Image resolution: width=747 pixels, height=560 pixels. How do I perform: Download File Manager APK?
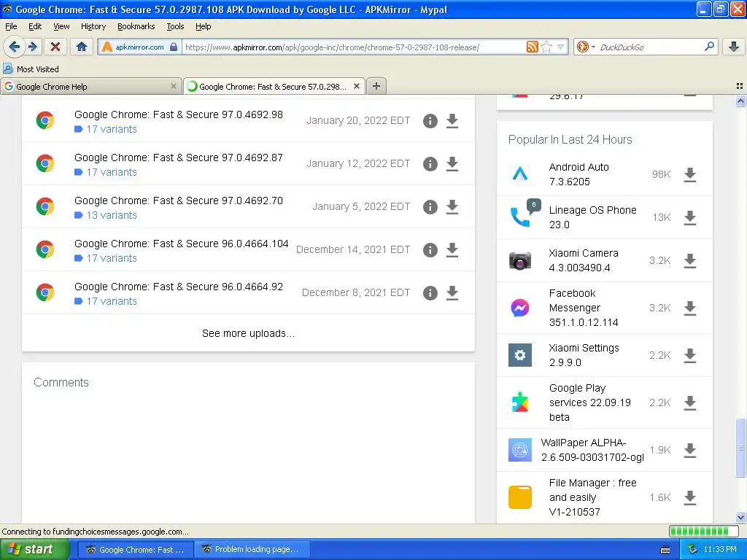690,497
